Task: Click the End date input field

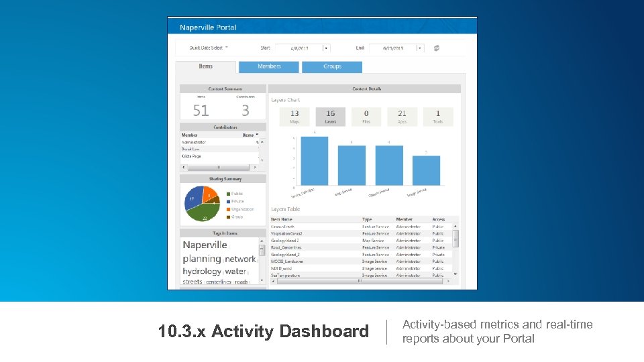Action: (x=393, y=48)
